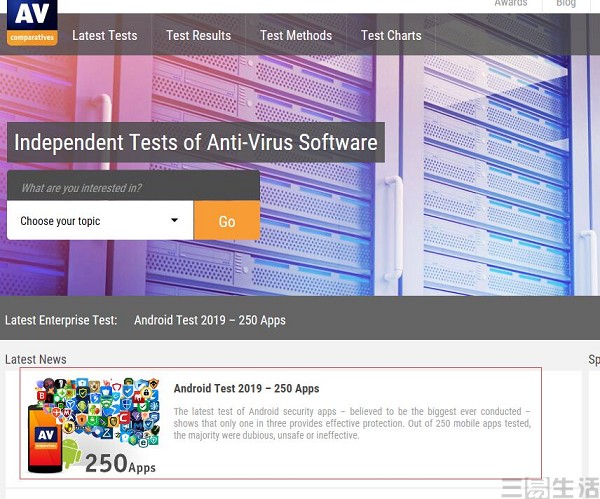600x499 pixels.
Task: Open the Test Results menu
Action: [199, 36]
